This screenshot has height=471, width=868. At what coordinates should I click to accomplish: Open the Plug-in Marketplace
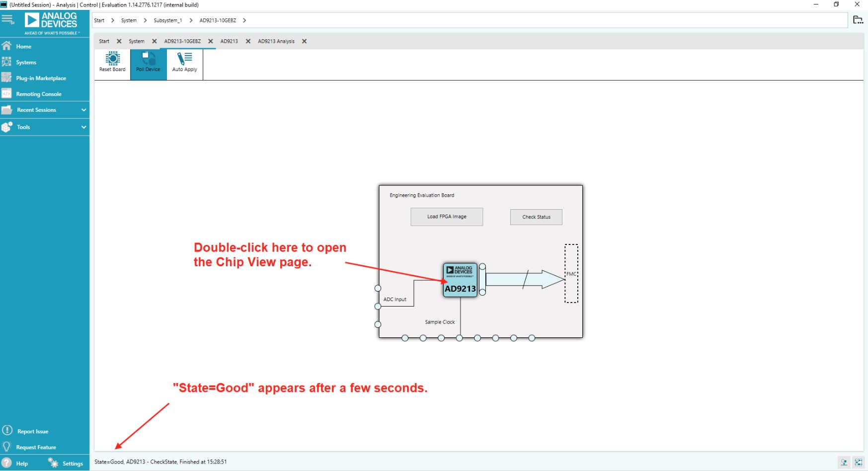41,78
